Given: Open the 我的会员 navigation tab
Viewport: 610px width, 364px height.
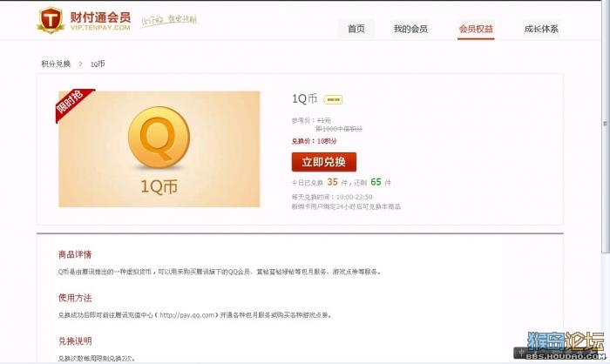Looking at the screenshot, I should pos(410,29).
